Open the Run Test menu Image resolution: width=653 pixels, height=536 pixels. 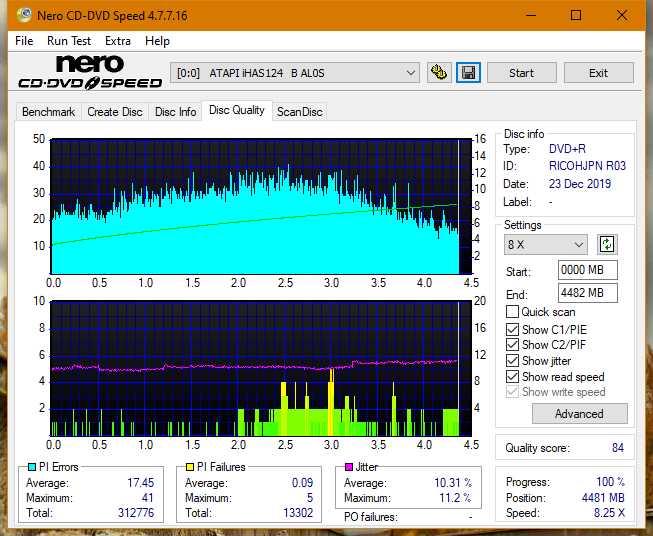pos(69,41)
